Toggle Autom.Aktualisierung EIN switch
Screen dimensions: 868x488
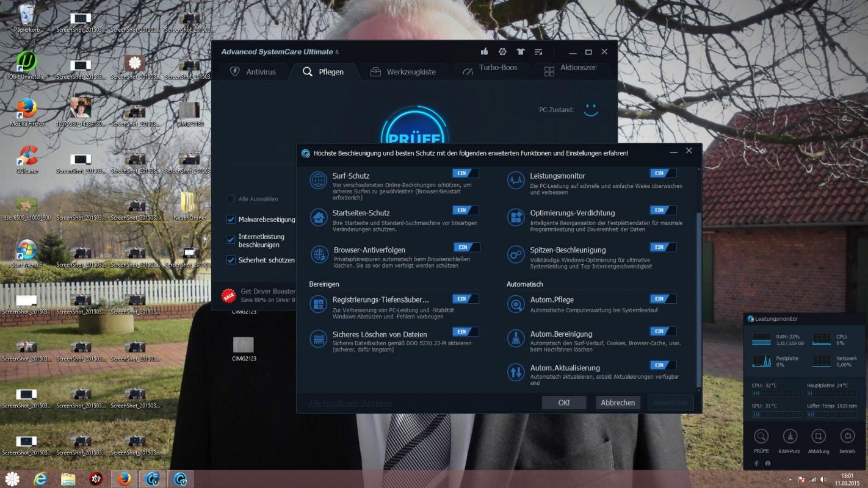(663, 365)
